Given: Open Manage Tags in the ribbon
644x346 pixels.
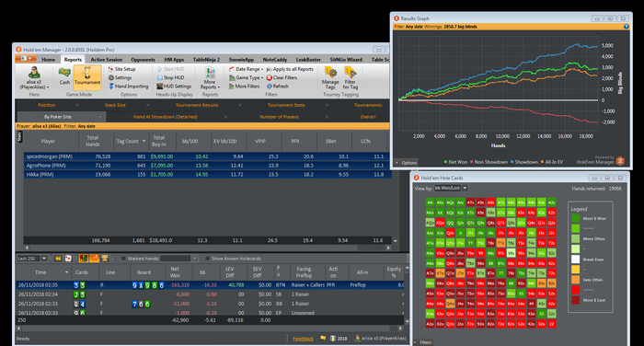Looking at the screenshot, I should point(330,77).
